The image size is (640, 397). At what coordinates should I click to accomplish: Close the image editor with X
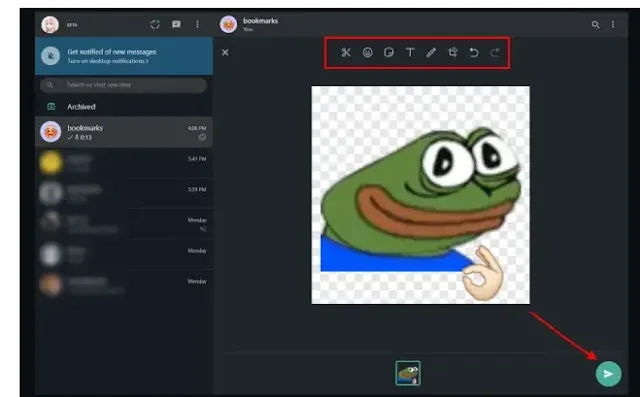point(225,52)
